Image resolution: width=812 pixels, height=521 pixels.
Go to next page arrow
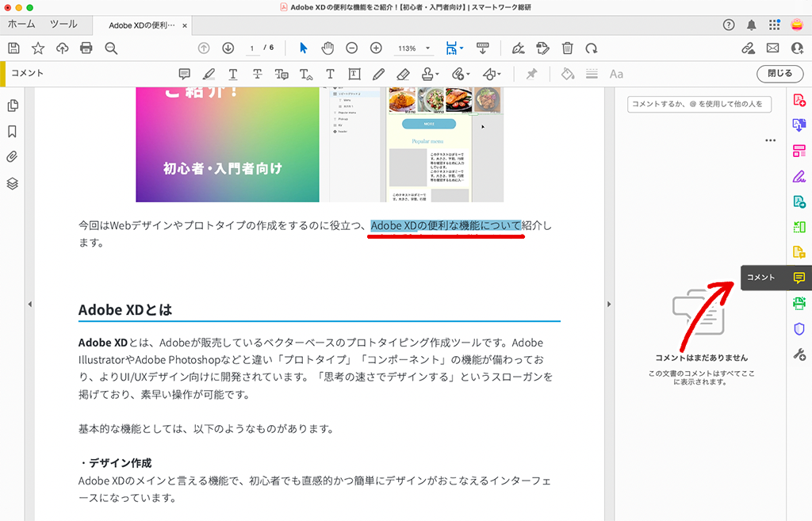click(x=228, y=48)
